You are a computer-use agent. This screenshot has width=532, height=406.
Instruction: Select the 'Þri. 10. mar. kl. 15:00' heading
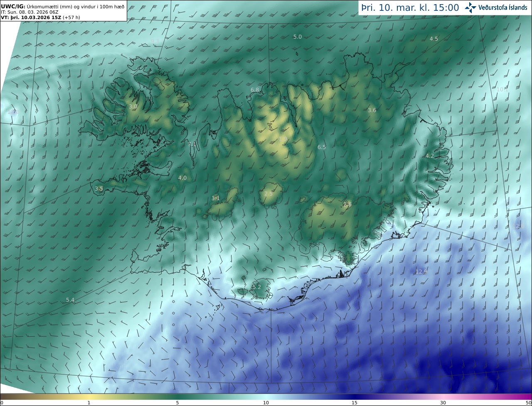point(410,7)
